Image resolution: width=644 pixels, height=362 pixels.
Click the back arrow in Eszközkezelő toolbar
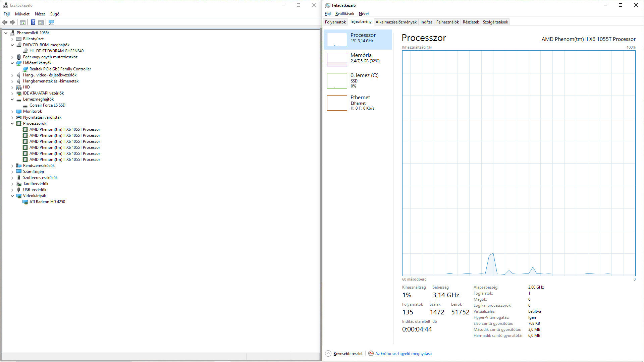5,22
